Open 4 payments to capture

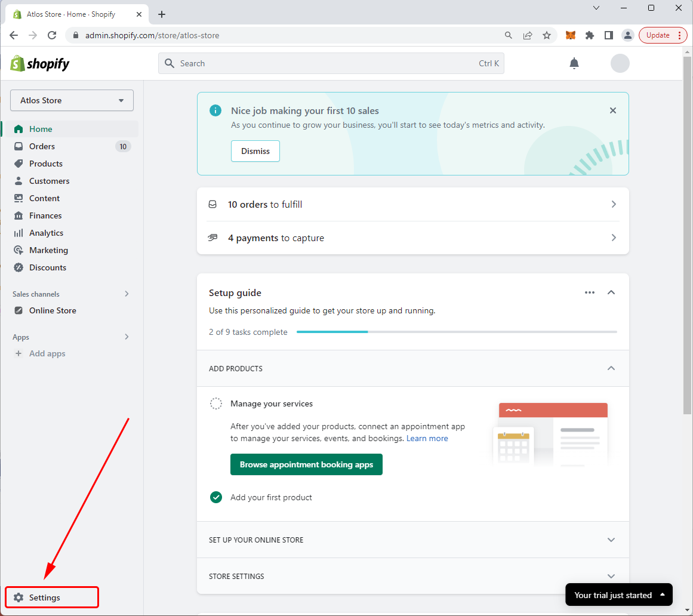click(x=413, y=238)
